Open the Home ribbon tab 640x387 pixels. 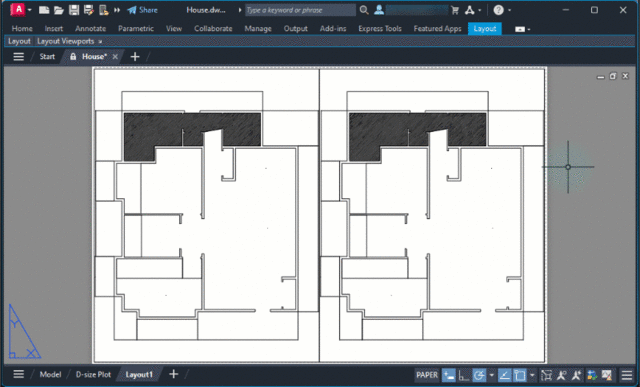tap(22, 29)
